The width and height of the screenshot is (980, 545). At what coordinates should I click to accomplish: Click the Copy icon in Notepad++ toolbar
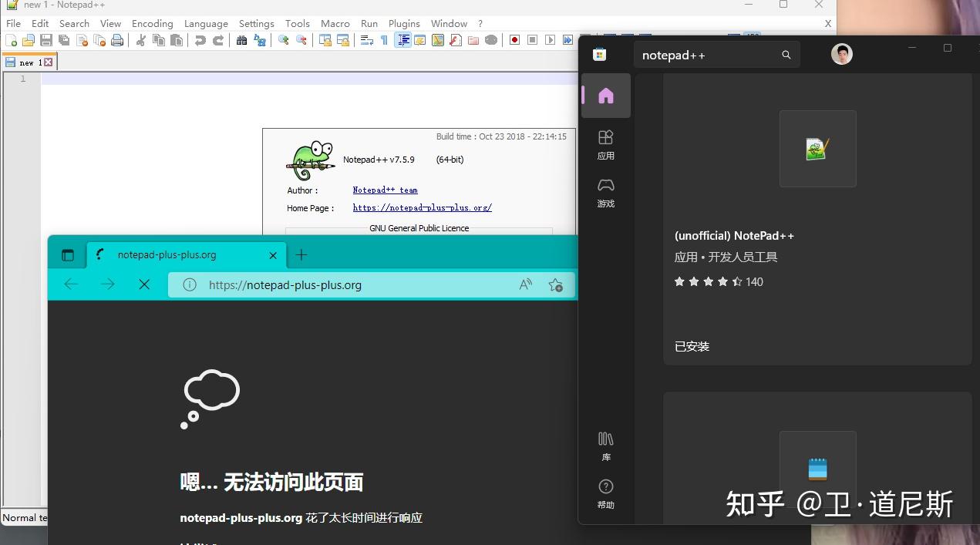159,40
